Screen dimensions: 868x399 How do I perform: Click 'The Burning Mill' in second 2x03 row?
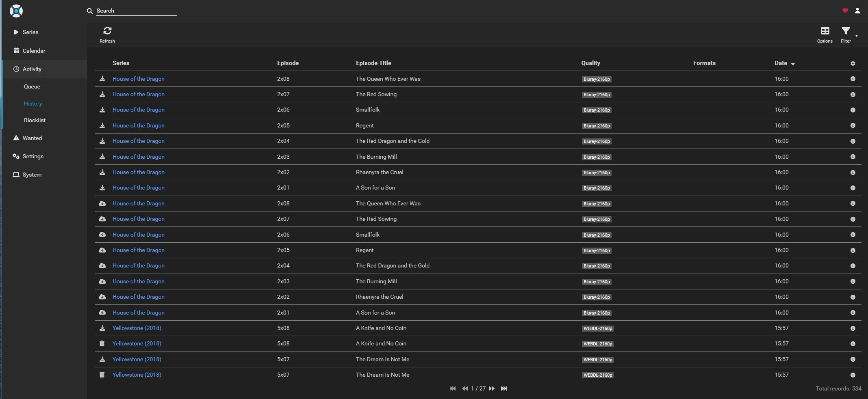click(x=376, y=281)
